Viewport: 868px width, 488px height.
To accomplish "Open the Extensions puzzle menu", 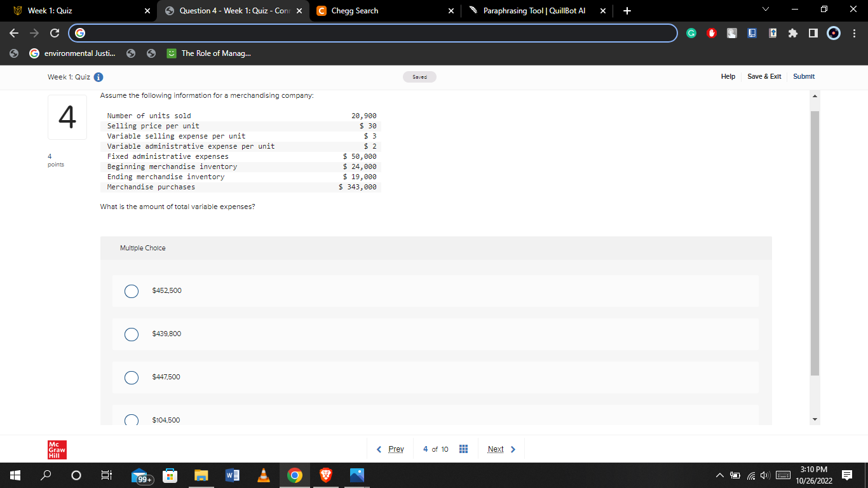I will pyautogui.click(x=792, y=33).
